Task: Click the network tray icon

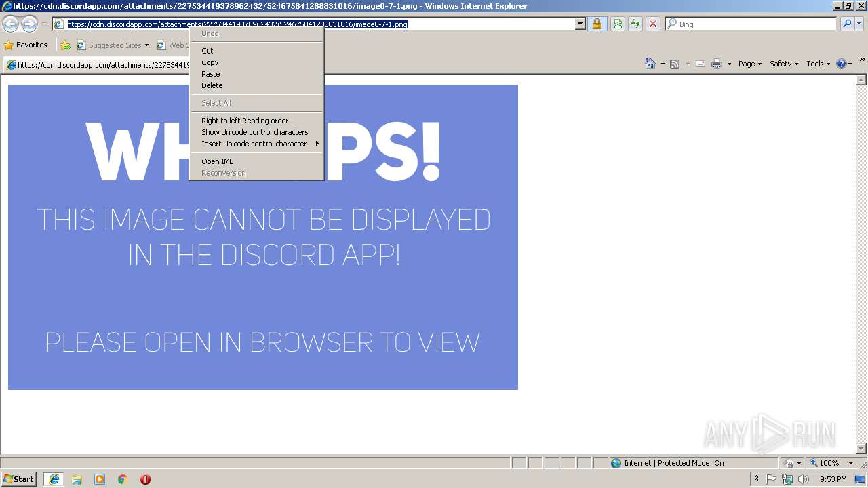Action: [787, 479]
